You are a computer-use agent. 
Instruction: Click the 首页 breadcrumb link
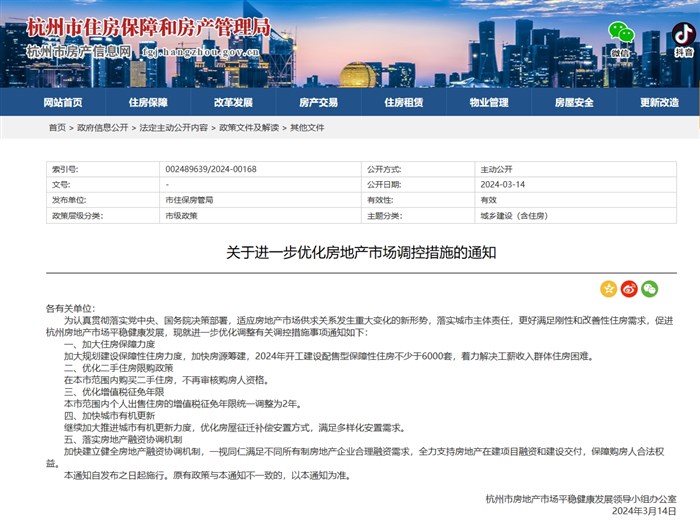57,128
